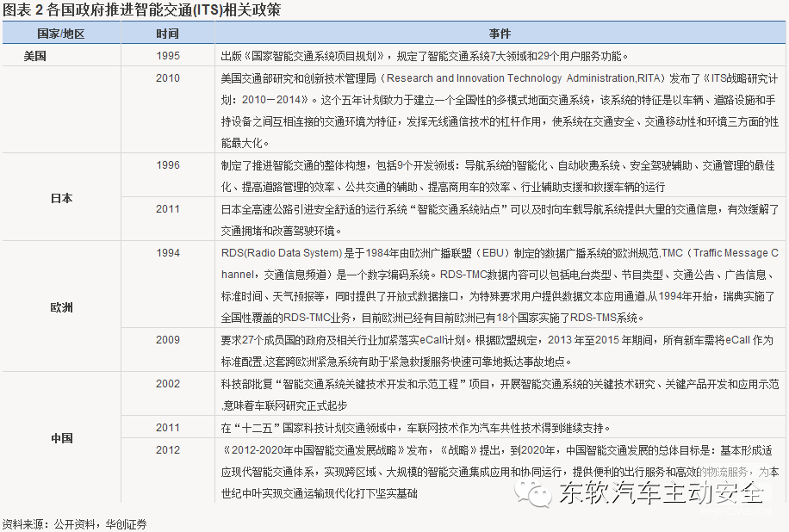
Task: Select the 2002 year cell
Action: (168, 384)
